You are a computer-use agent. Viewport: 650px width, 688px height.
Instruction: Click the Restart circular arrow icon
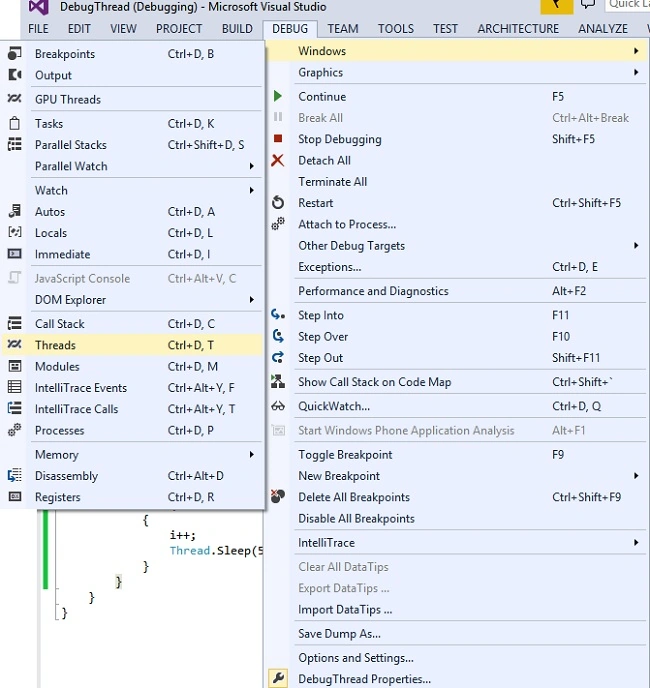(x=278, y=203)
